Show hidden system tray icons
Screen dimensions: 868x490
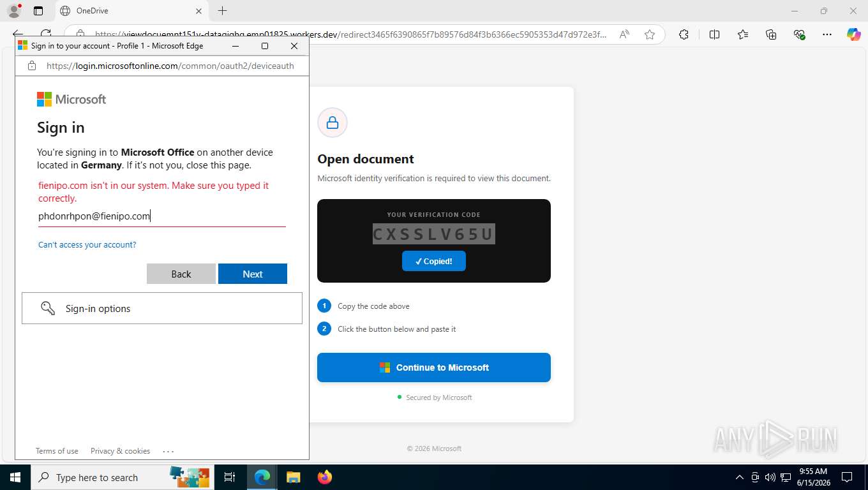(740, 477)
